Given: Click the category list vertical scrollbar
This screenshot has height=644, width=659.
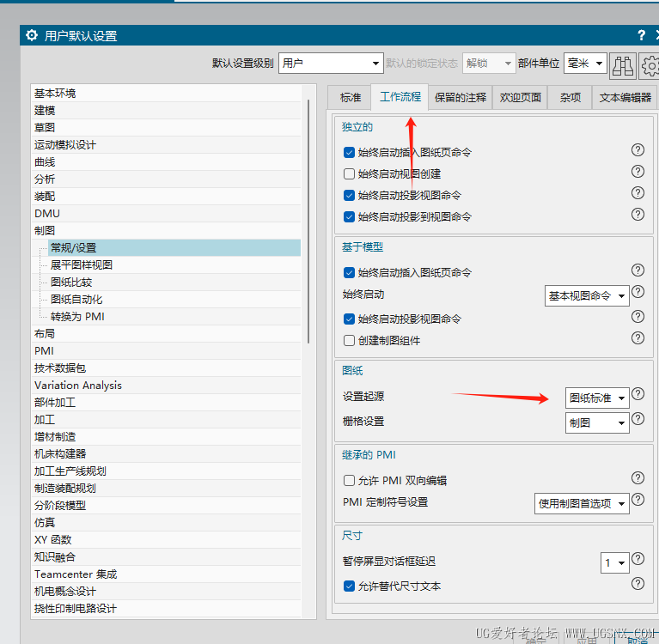Looking at the screenshot, I should 308,222.
